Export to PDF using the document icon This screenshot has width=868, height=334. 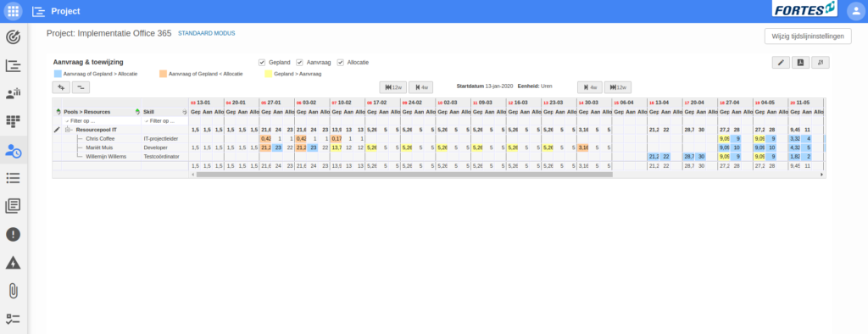[800, 63]
